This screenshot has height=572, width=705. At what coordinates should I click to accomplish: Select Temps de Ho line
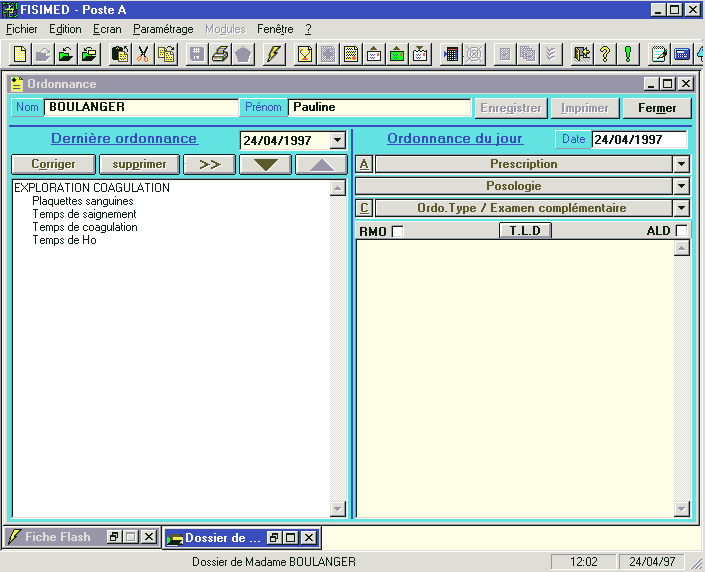[x=64, y=240]
